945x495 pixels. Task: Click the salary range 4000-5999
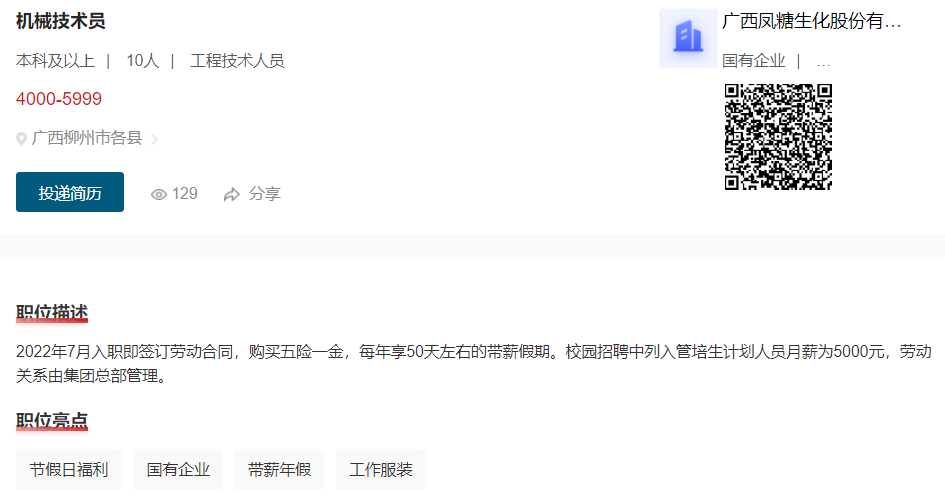pos(58,99)
